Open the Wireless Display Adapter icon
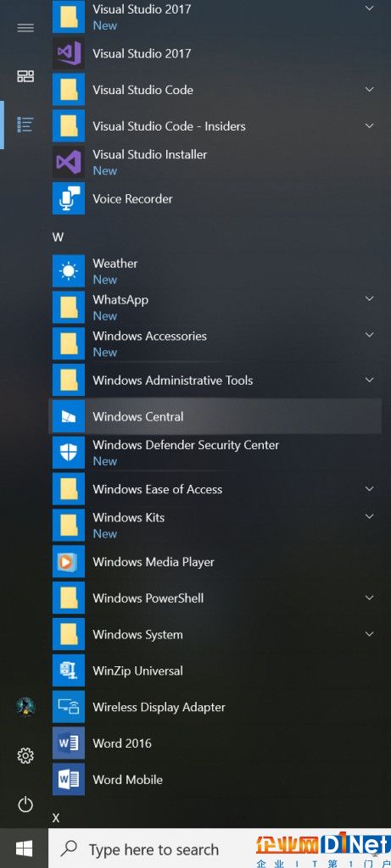 (x=69, y=706)
